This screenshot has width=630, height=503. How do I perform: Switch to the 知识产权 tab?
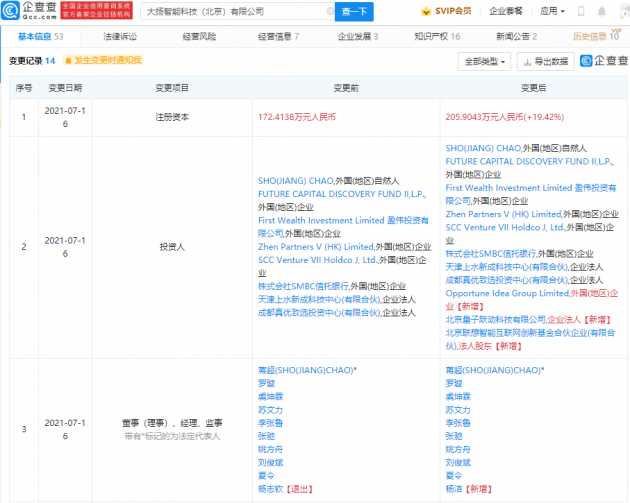(x=437, y=37)
